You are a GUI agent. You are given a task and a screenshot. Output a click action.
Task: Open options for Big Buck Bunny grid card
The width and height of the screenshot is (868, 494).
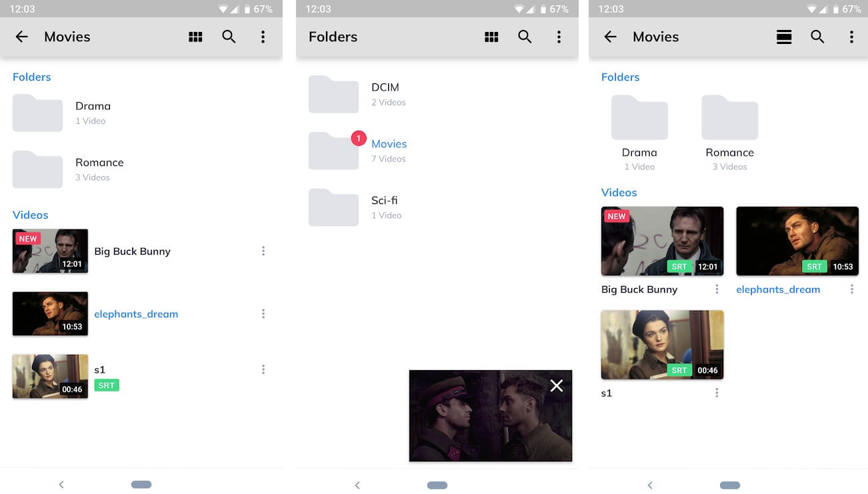(717, 289)
